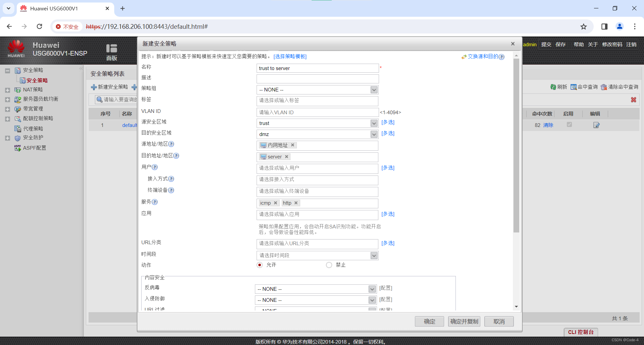644x345 pixels.
Task: Collapse the 安全策略 tree node
Action: click(x=7, y=71)
